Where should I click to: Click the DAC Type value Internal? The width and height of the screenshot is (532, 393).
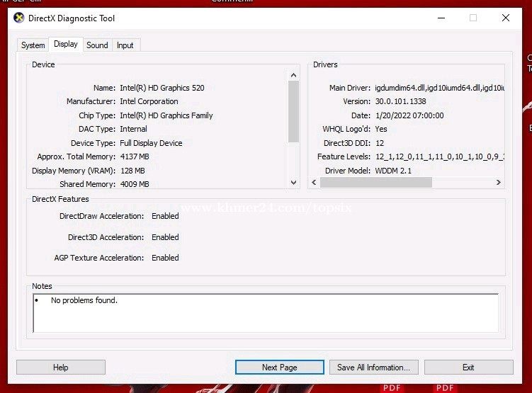tap(133, 129)
